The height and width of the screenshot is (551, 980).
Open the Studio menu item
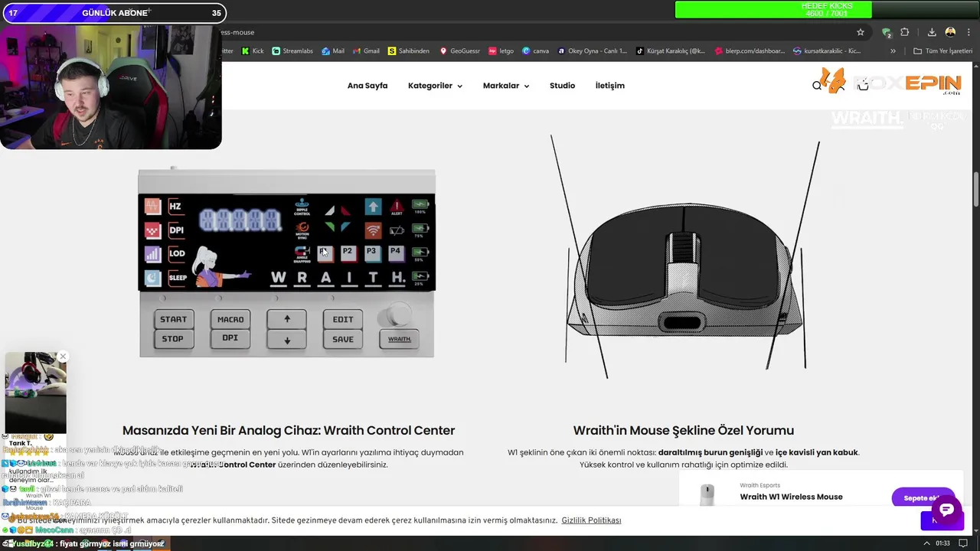tap(562, 86)
